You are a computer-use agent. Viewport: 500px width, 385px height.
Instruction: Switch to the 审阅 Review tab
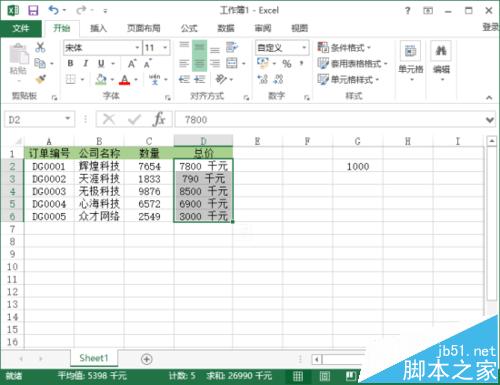[x=263, y=29]
